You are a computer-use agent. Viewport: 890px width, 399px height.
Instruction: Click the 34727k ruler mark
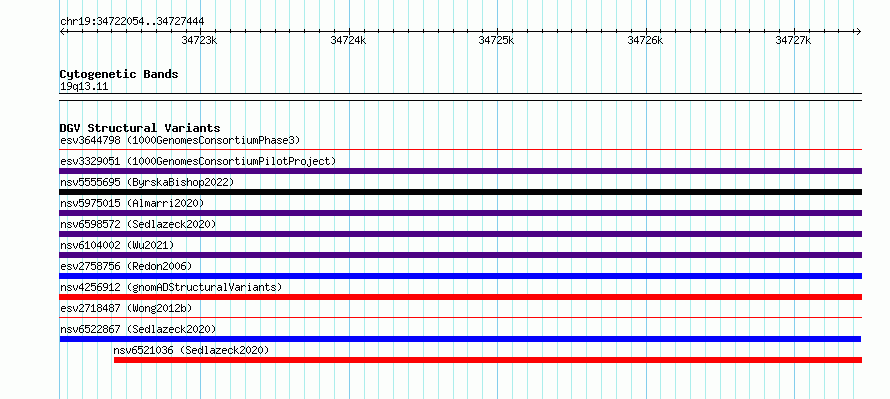tap(794, 40)
